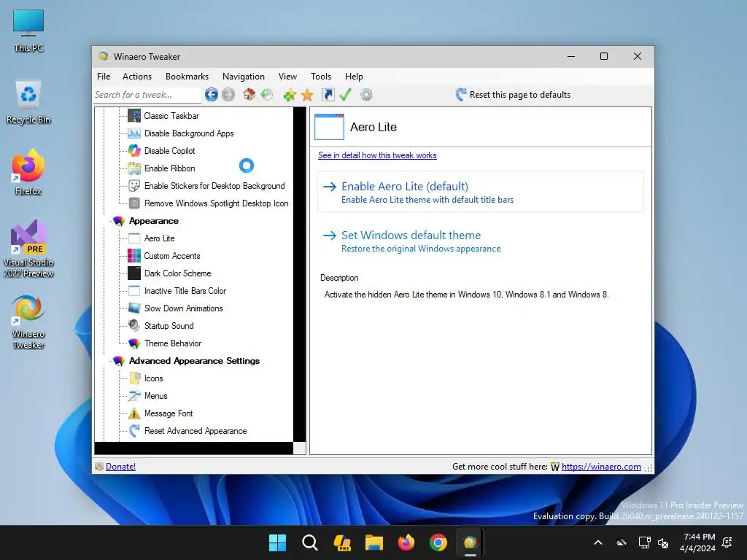Open the File menu
Screen dimensions: 747x560
104,76
